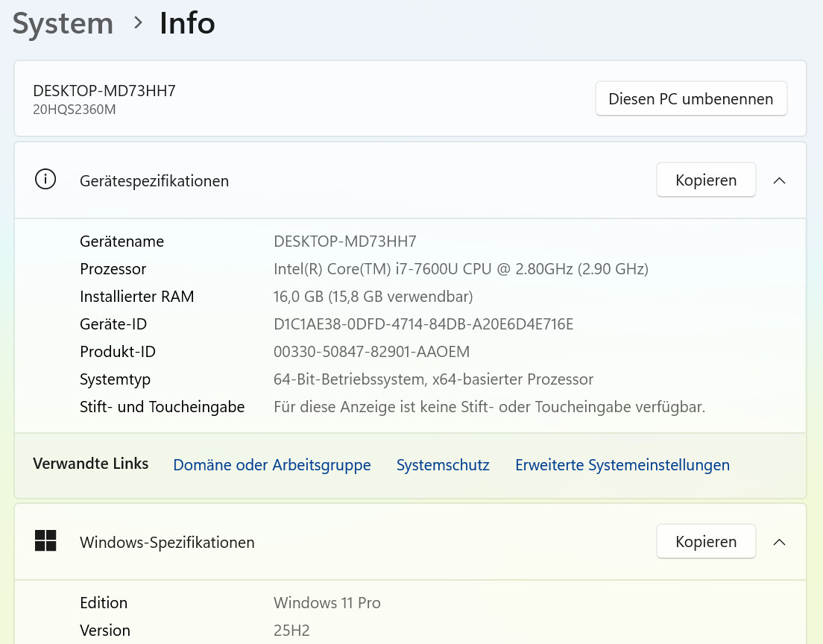Image resolution: width=823 pixels, height=644 pixels.
Task: Click the Windows logo icon
Action: pyautogui.click(x=45, y=541)
